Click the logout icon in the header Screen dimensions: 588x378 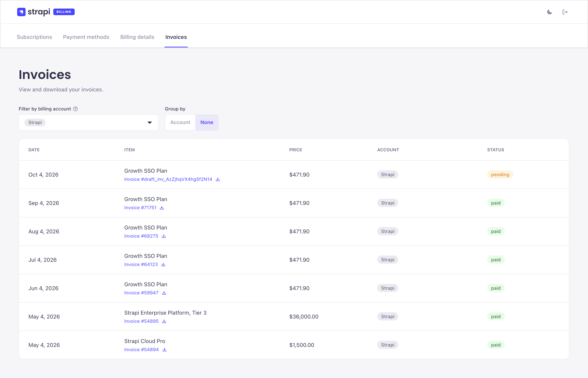(565, 12)
